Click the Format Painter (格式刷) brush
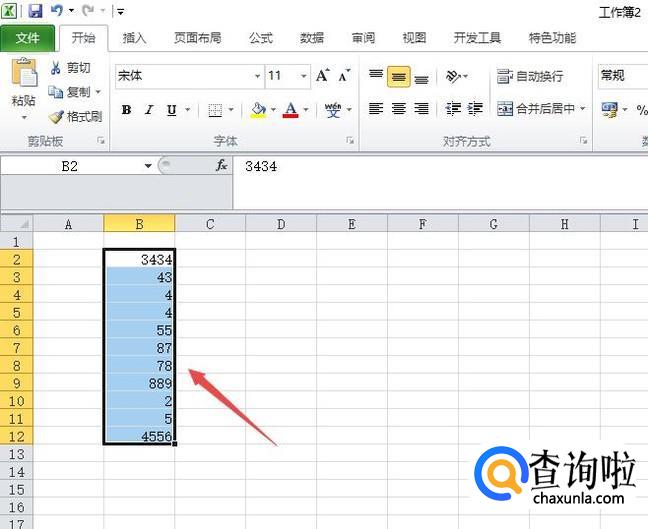This screenshot has height=529, width=648. [56, 117]
